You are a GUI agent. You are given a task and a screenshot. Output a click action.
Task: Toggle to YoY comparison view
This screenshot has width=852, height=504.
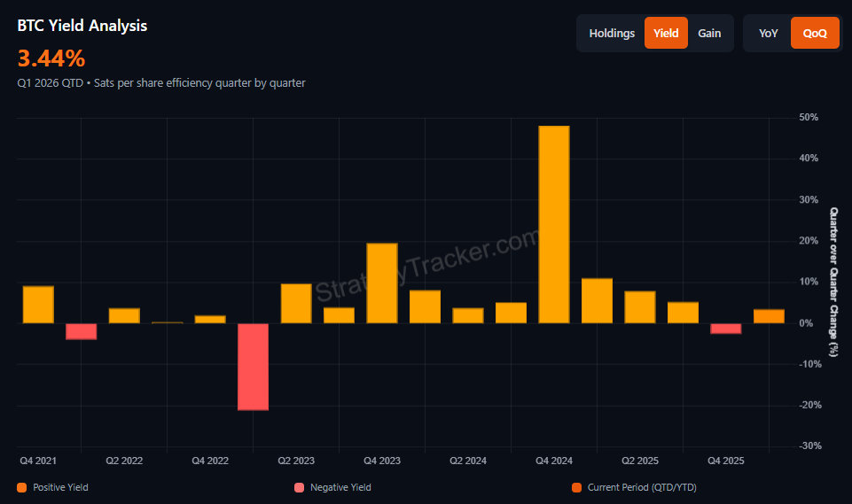[769, 34]
